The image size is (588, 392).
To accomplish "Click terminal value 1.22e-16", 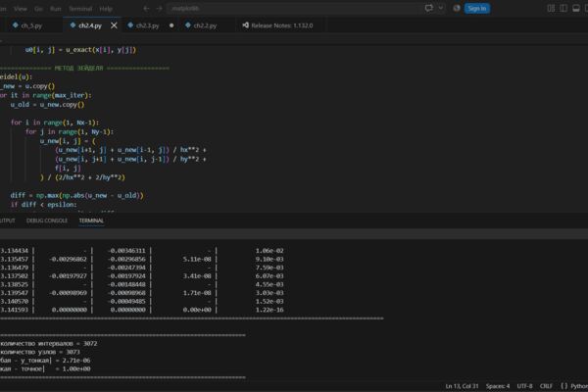I will click(x=269, y=310).
